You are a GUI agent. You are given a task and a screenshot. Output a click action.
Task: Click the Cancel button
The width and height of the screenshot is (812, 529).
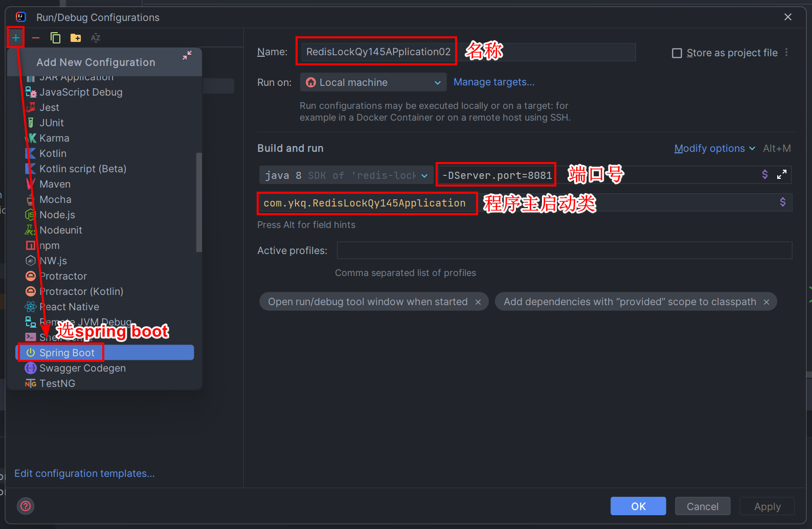(703, 506)
